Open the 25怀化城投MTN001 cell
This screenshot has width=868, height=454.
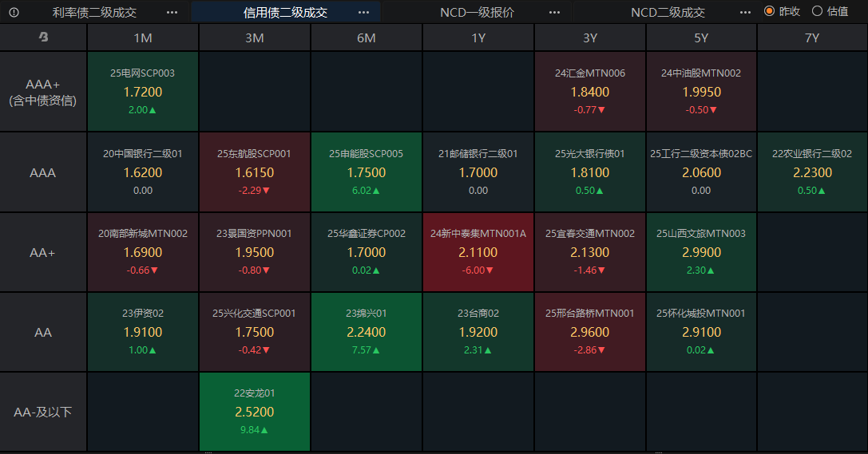701,332
